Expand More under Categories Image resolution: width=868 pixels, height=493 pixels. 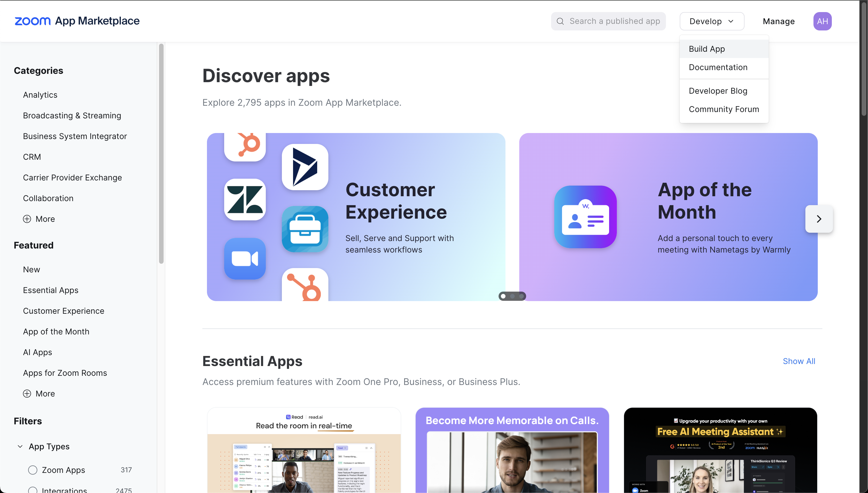(39, 219)
